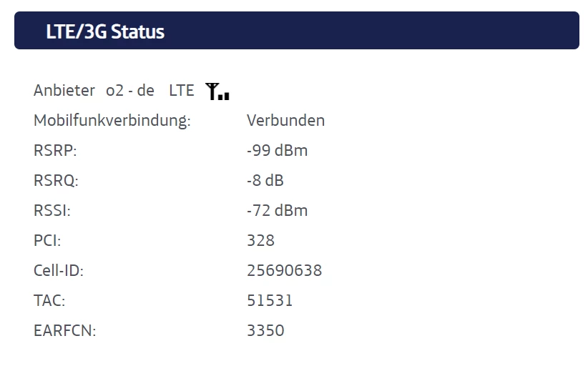
Task: Select the Cell-ID value 25690638
Action: click(x=284, y=271)
